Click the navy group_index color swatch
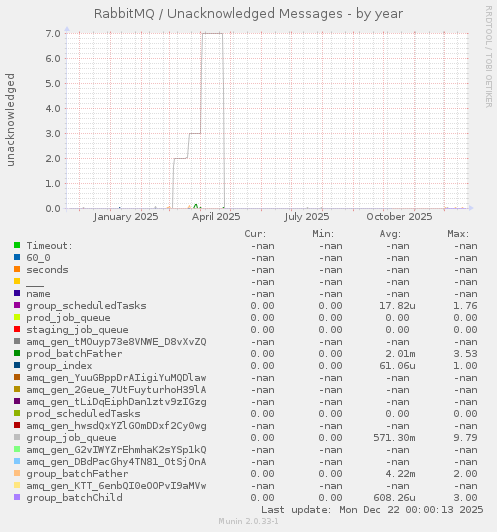This screenshot has width=497, height=532. [x=17, y=365]
